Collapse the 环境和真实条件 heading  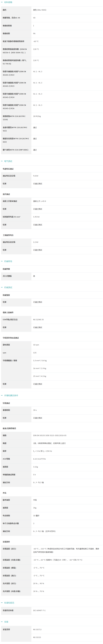(x=11, y=395)
